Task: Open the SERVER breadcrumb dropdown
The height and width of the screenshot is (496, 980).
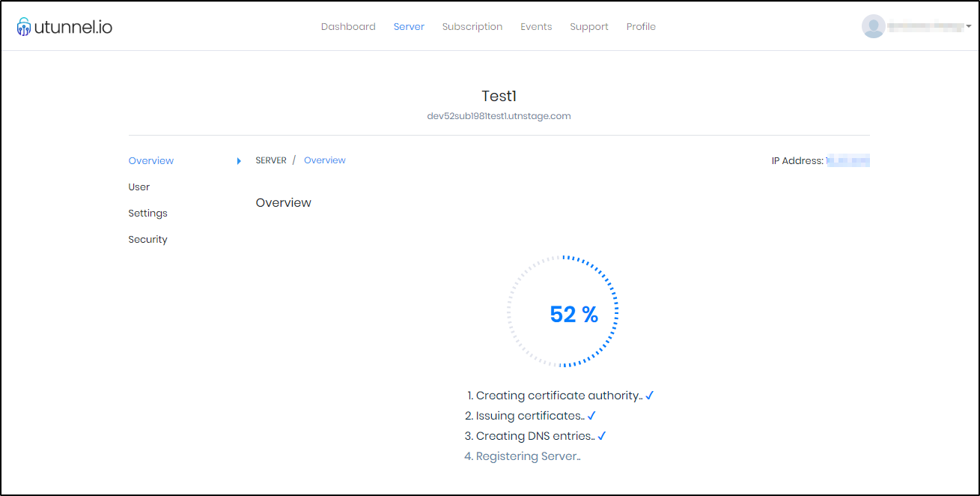Action: [271, 160]
